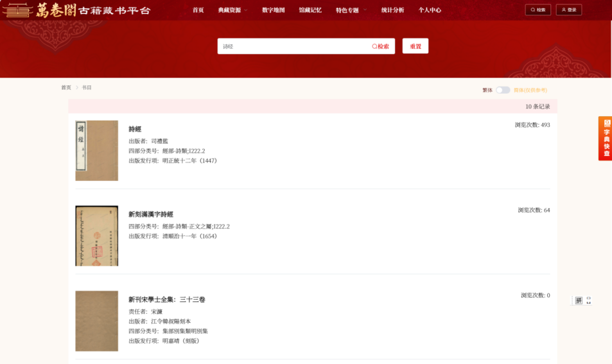612x364 pixels.
Task: Open the top-right 检索 search button
Action: coord(538,10)
